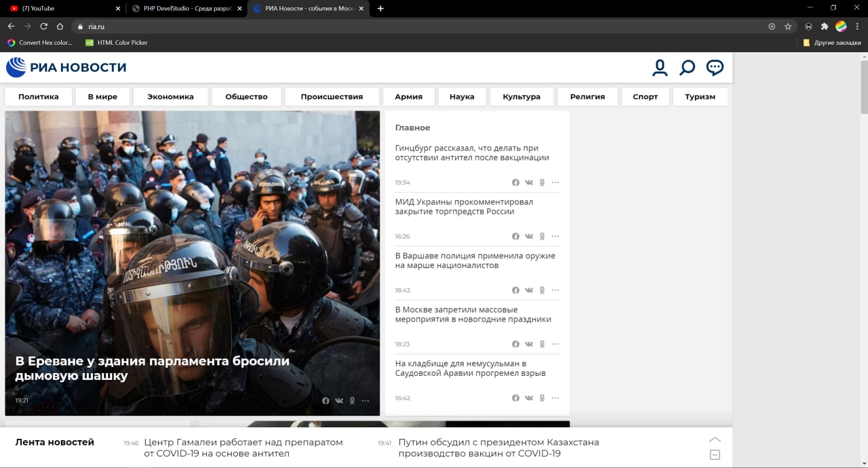The height and width of the screenshot is (468, 868).
Task: Open the Культура section
Action: 521,96
